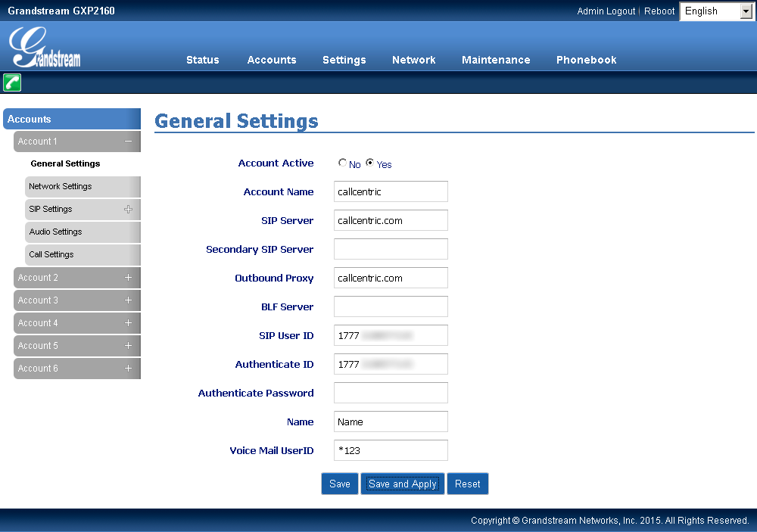
Task: Focus the Name input field
Action: (x=391, y=422)
